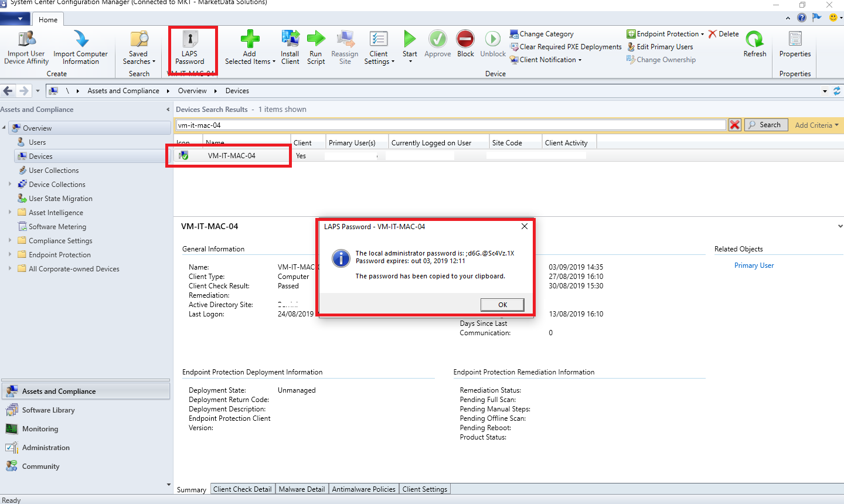Open the Malware Detail tab

(x=301, y=489)
